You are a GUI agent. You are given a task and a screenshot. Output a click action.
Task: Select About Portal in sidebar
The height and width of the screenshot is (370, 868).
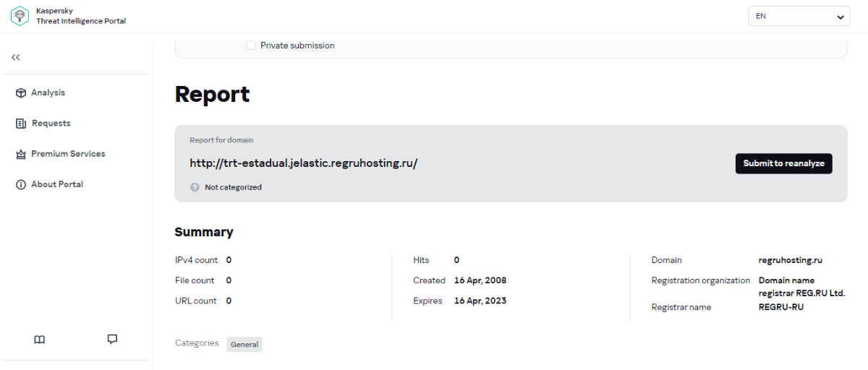point(56,184)
